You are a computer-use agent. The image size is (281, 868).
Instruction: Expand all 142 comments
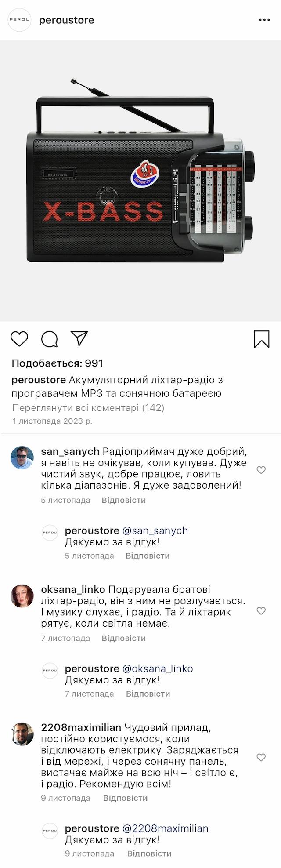pos(88,408)
